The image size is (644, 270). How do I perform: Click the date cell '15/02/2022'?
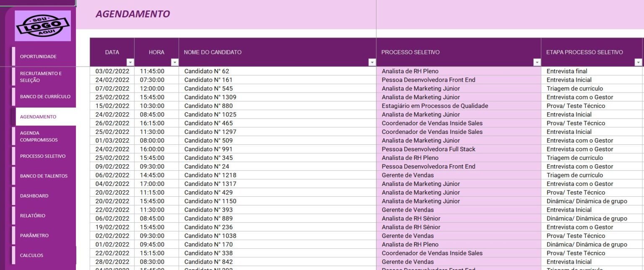(112, 106)
